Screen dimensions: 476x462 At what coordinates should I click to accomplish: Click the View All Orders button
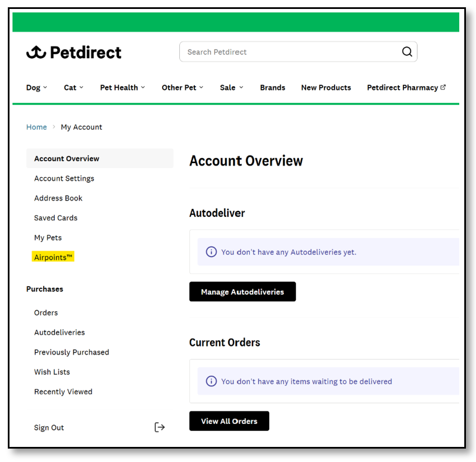229,421
